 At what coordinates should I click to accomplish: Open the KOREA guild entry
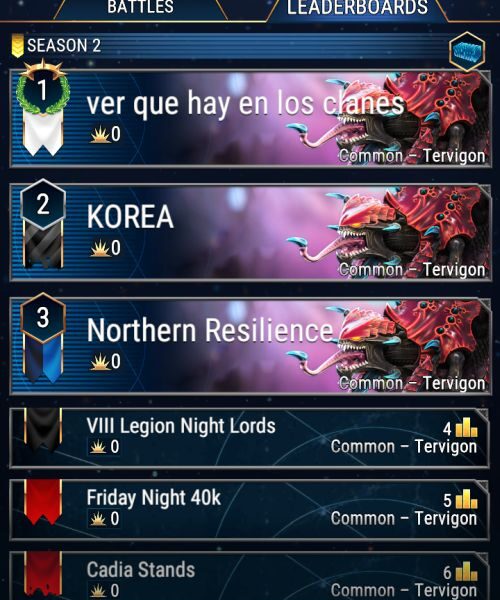click(250, 232)
